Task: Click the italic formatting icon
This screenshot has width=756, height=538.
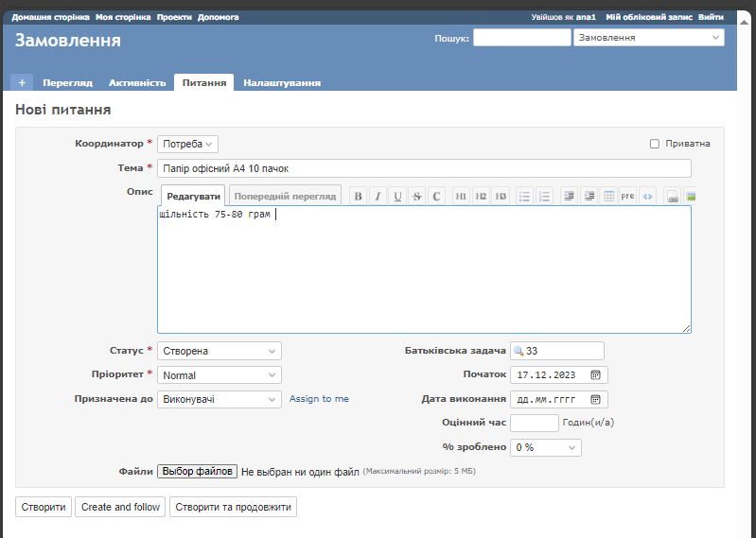Action: pyautogui.click(x=378, y=197)
